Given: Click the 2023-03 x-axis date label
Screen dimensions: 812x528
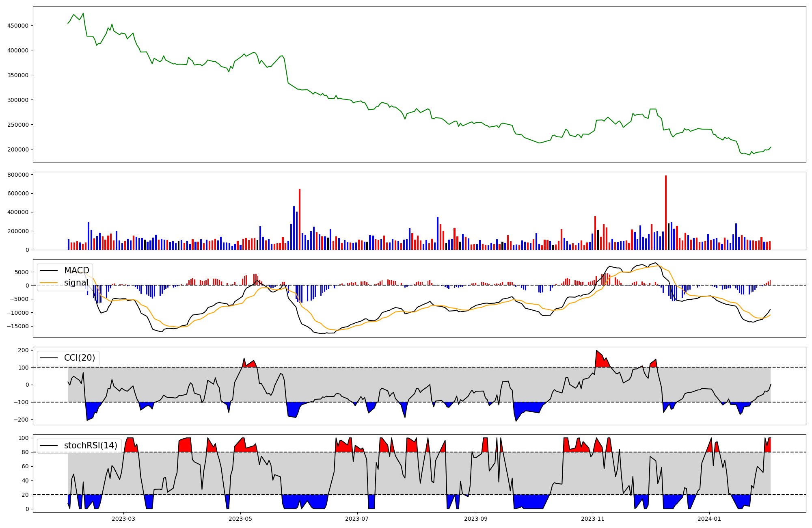Looking at the screenshot, I should click(x=123, y=518).
